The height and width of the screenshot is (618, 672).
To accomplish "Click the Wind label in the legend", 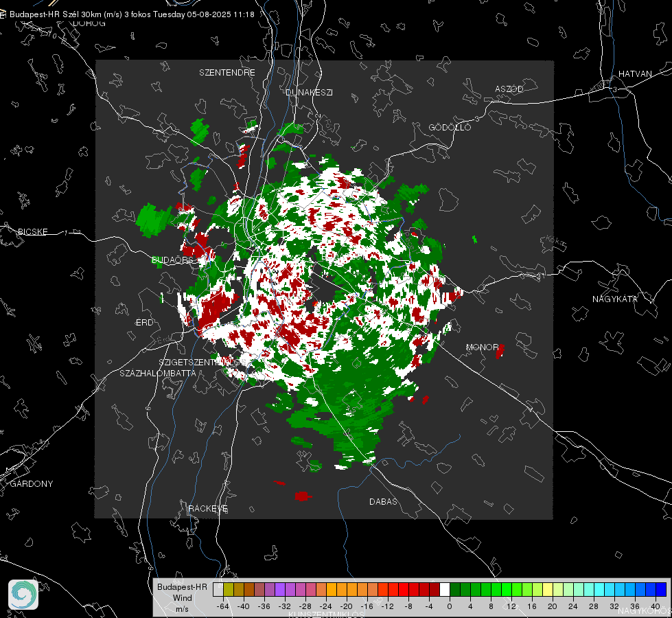I will coord(182,597).
